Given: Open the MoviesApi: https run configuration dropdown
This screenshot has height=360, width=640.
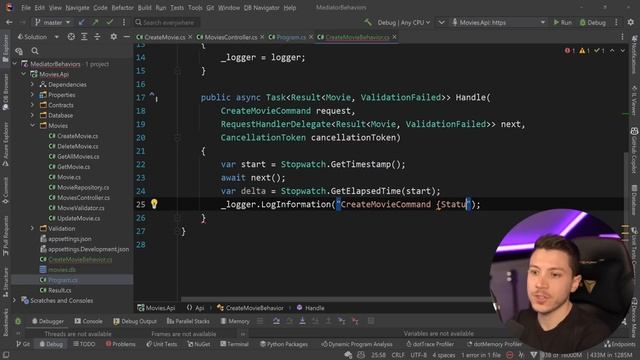Looking at the screenshot, I should click(x=498, y=22).
